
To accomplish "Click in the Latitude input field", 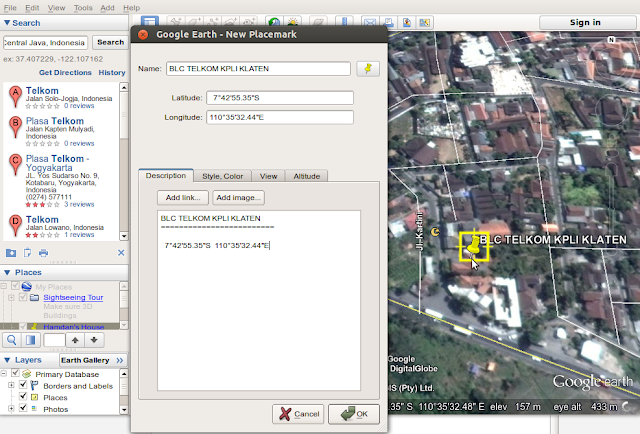I will pos(280,98).
